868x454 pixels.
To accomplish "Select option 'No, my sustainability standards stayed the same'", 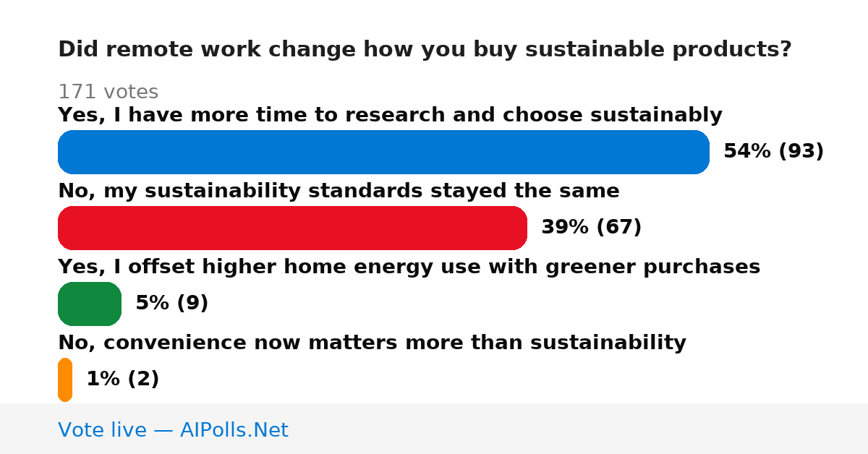I will point(339,191).
